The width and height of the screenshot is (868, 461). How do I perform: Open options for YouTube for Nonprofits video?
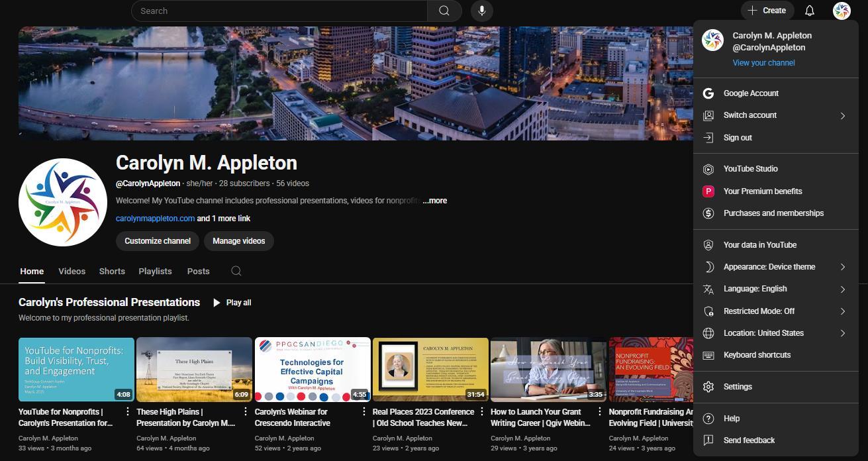pyautogui.click(x=128, y=412)
